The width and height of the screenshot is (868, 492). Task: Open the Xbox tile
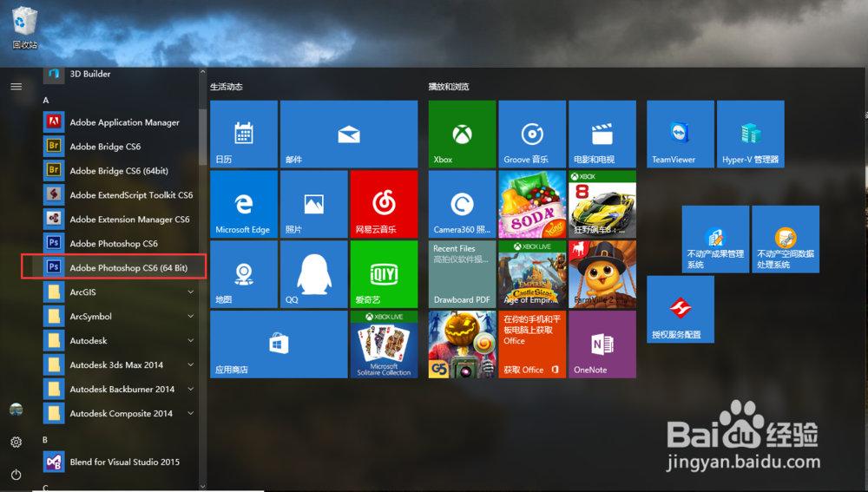[463, 134]
